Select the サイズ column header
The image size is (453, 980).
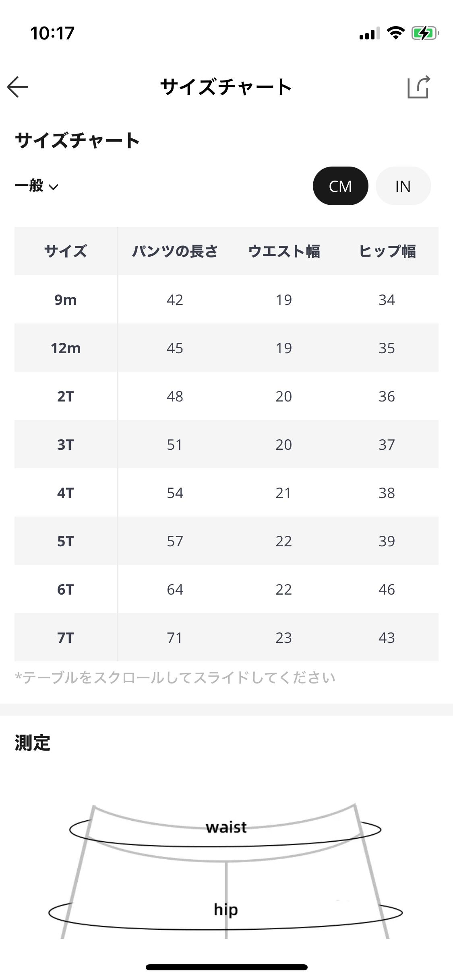pyautogui.click(x=66, y=251)
